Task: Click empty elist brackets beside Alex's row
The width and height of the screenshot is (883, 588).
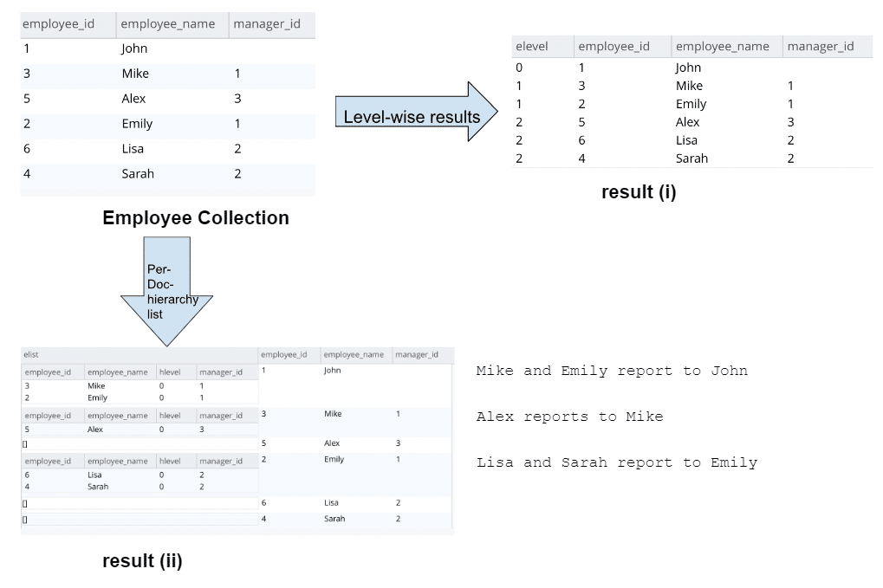Action: click(25, 443)
